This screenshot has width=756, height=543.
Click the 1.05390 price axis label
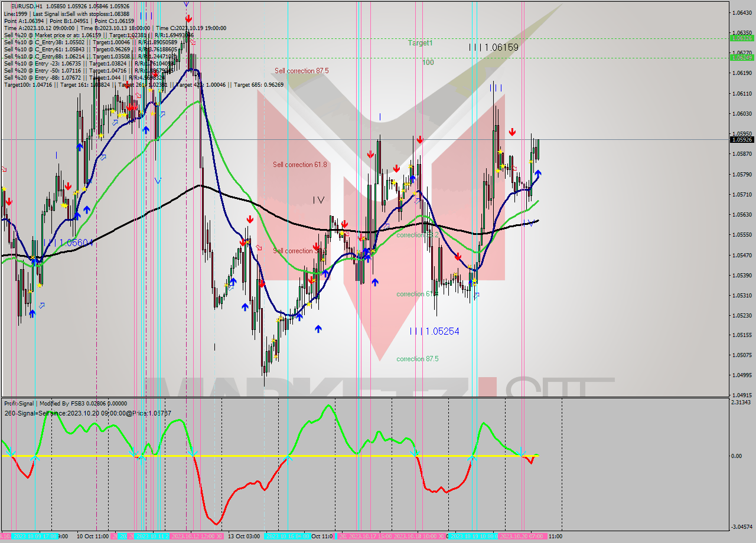click(x=742, y=275)
